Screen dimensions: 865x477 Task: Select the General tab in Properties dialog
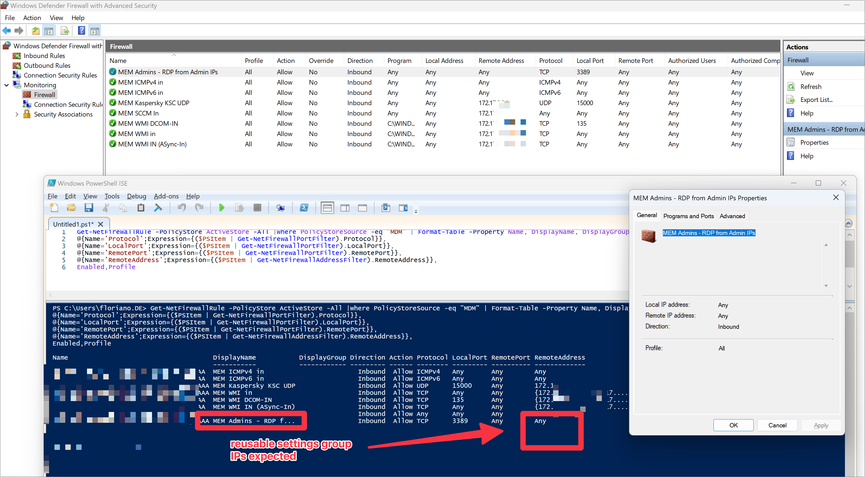[647, 216]
